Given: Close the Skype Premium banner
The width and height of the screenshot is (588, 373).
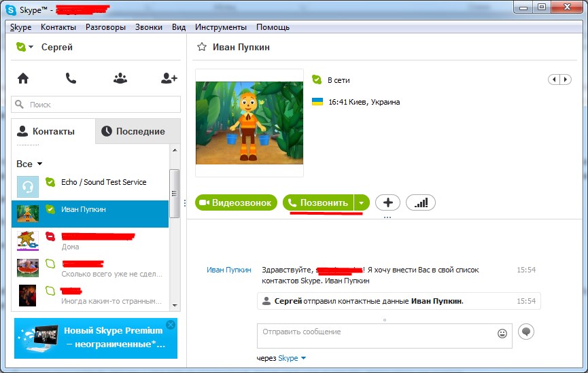Looking at the screenshot, I should 171,325.
